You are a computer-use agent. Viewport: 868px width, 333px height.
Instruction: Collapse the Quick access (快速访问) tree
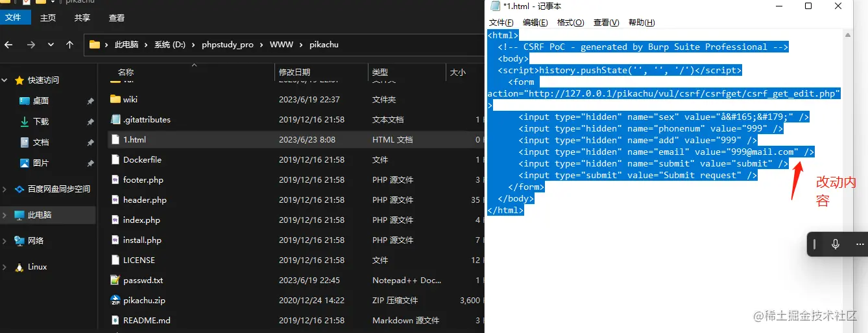[x=5, y=80]
